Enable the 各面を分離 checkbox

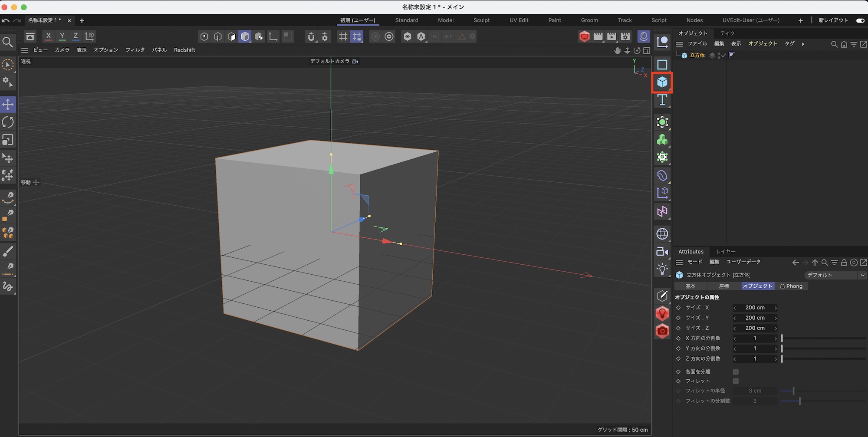coord(736,372)
